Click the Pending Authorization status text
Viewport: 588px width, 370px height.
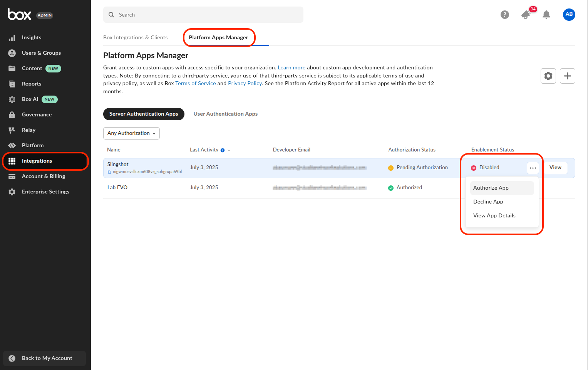pos(422,168)
